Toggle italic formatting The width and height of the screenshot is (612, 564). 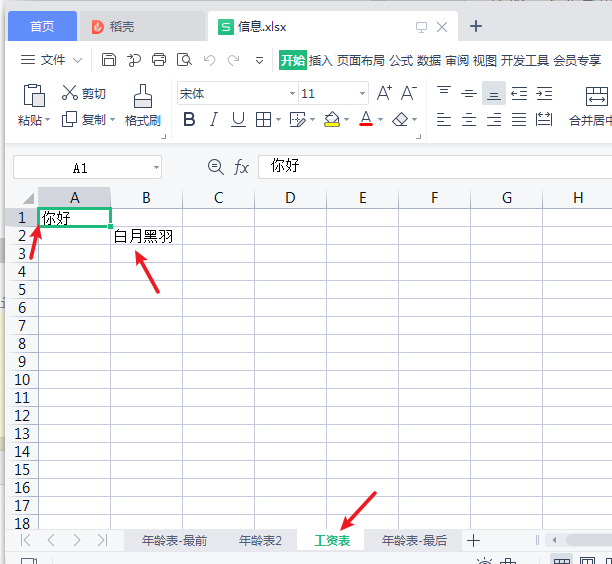(x=213, y=119)
